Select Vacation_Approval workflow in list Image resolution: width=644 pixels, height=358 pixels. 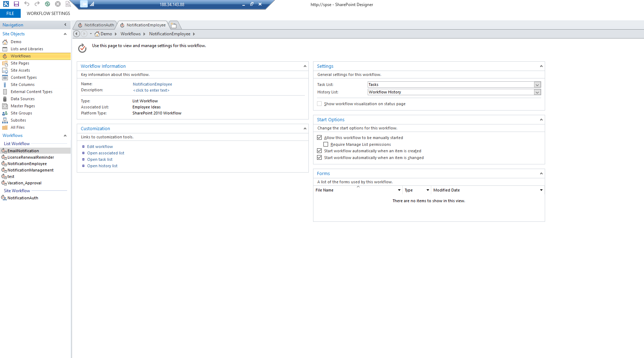(24, 183)
